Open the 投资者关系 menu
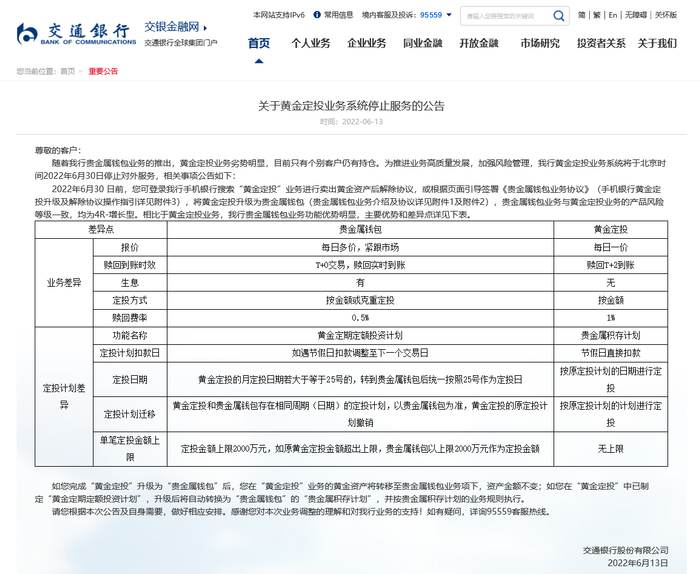The width and height of the screenshot is (700, 574). point(601,43)
